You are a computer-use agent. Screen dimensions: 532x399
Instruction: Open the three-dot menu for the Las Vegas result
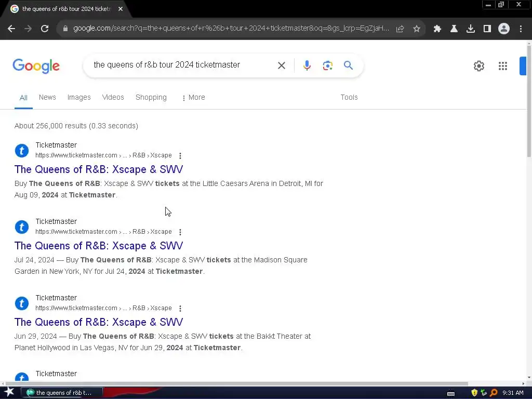point(180,309)
